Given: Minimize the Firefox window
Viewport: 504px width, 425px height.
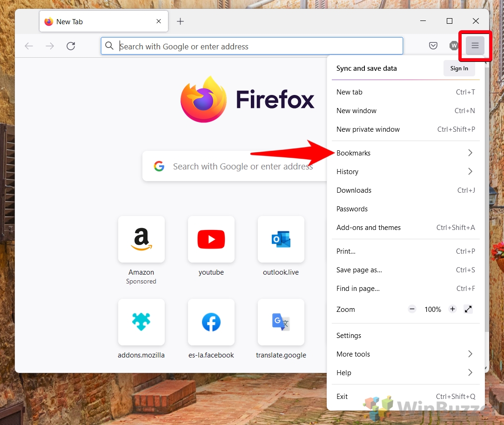Looking at the screenshot, I should pyautogui.click(x=423, y=21).
